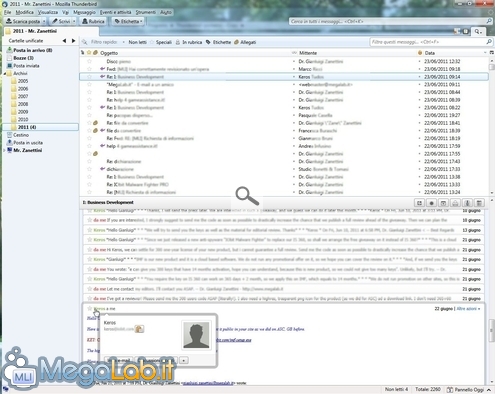Toggle the Non letti quick filter

click(x=135, y=42)
